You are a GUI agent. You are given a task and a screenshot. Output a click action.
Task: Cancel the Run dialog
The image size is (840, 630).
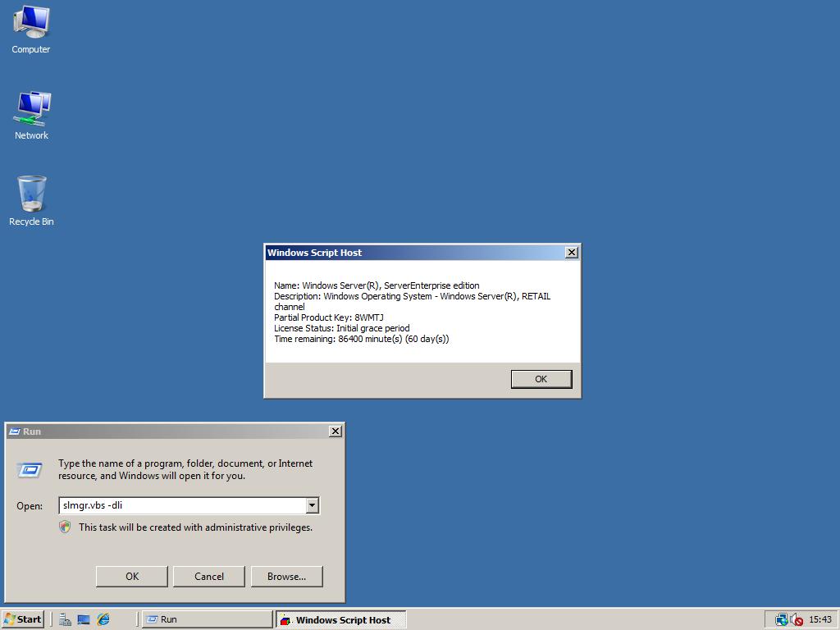pos(209,577)
